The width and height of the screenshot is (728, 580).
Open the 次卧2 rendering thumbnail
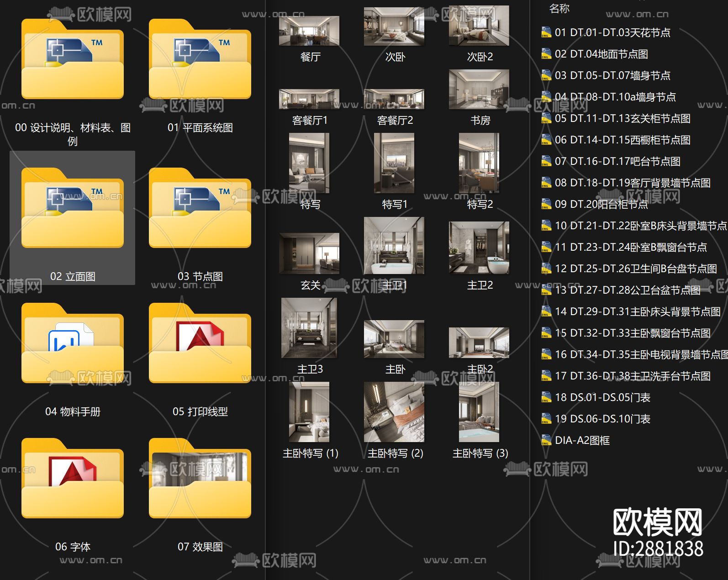tap(479, 26)
